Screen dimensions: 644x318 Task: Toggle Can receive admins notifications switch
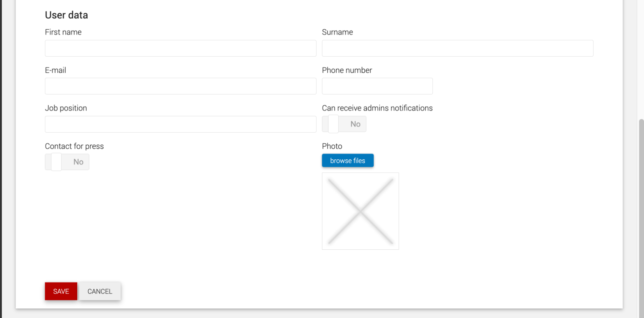344,124
